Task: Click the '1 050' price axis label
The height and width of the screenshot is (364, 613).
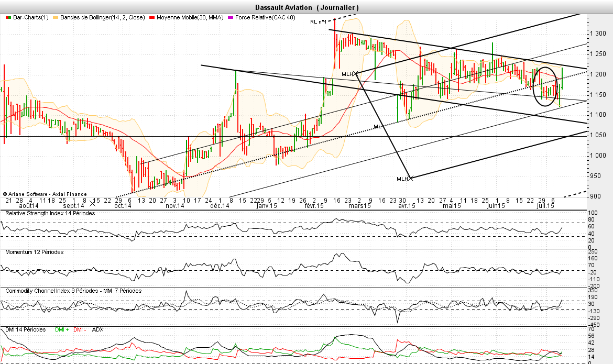Action: click(x=598, y=135)
